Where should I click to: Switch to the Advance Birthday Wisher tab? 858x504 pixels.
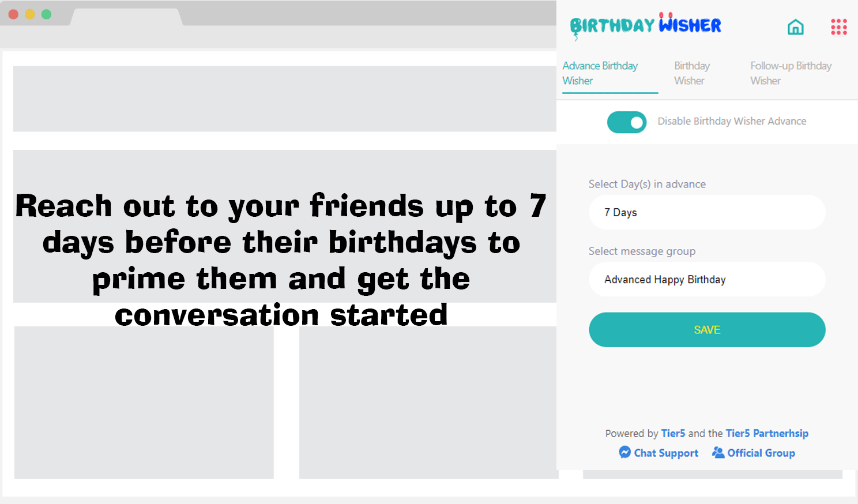tap(600, 73)
